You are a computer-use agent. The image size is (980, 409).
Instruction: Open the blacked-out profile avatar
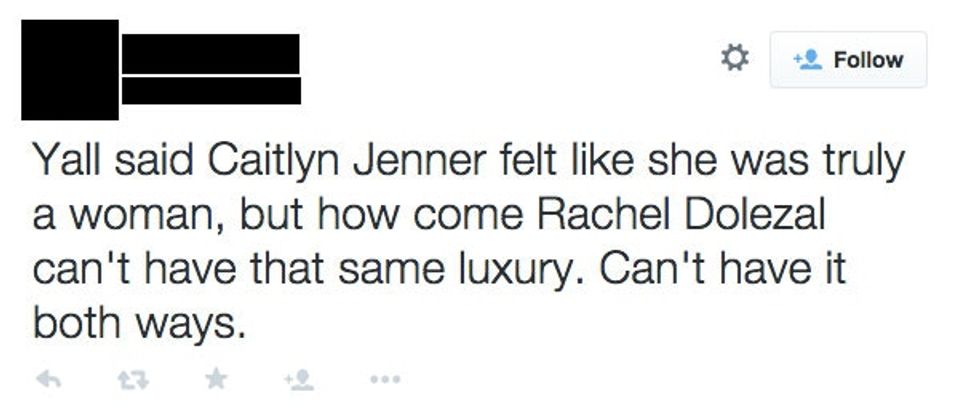(69, 69)
